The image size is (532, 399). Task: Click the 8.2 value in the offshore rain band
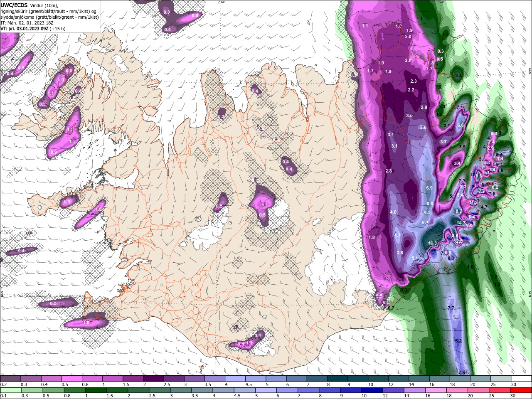(x=459, y=341)
